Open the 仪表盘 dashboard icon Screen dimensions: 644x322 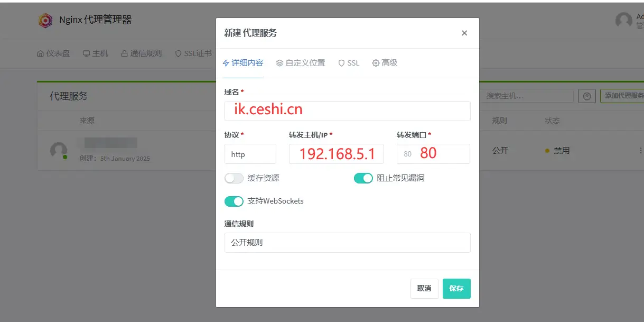40,53
